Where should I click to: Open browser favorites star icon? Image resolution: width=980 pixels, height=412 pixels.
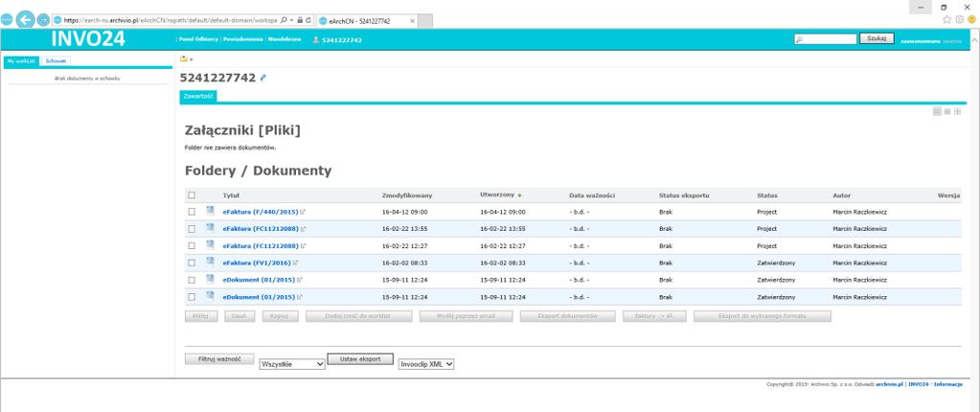tap(946, 19)
